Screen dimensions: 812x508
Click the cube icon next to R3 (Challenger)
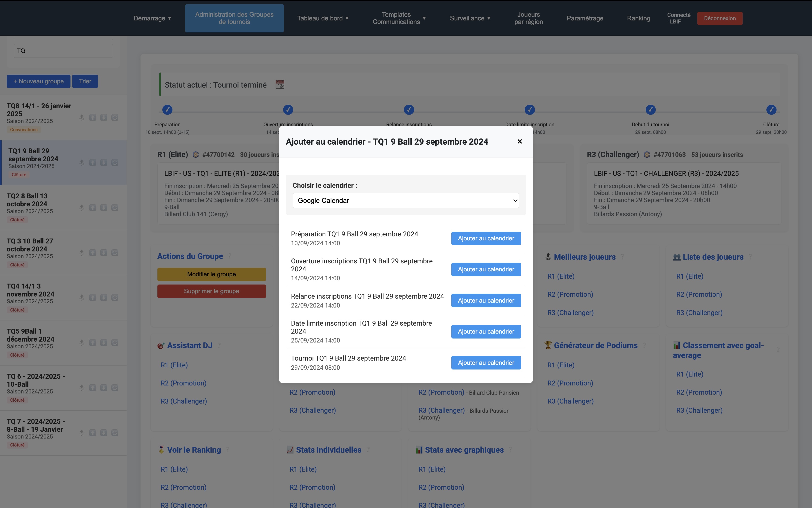tap(647, 154)
